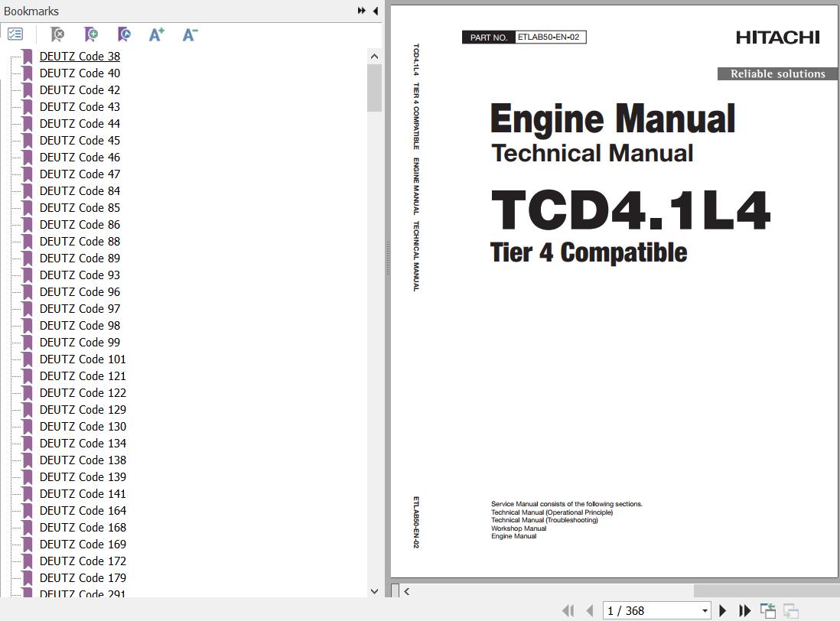Click the purple bookmark icon beside DEUTZ Code 38
Image resolution: width=840 pixels, height=621 pixels.
[28, 57]
